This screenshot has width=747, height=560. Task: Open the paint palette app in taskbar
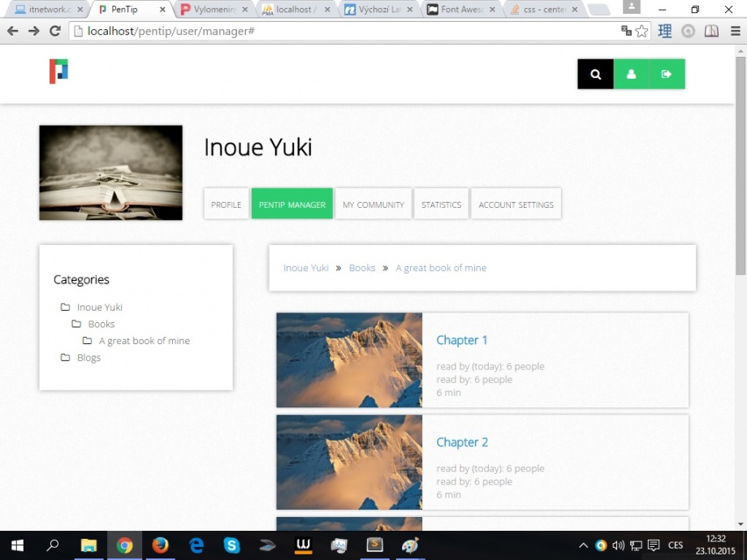click(x=410, y=545)
